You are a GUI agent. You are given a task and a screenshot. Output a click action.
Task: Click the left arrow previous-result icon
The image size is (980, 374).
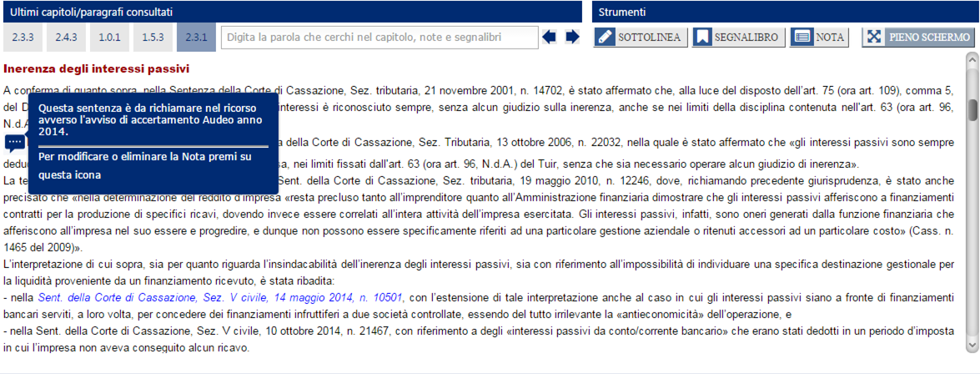coord(549,38)
